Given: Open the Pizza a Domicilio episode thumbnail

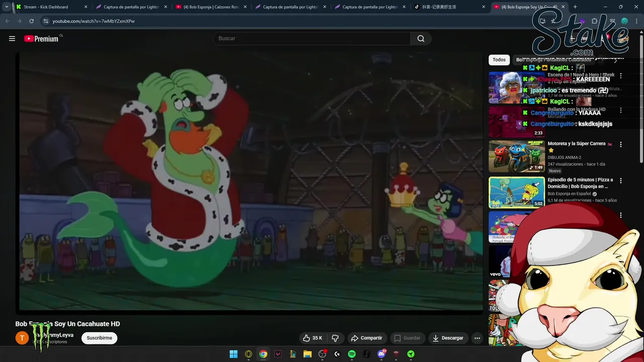Looking at the screenshot, I should [517, 192].
